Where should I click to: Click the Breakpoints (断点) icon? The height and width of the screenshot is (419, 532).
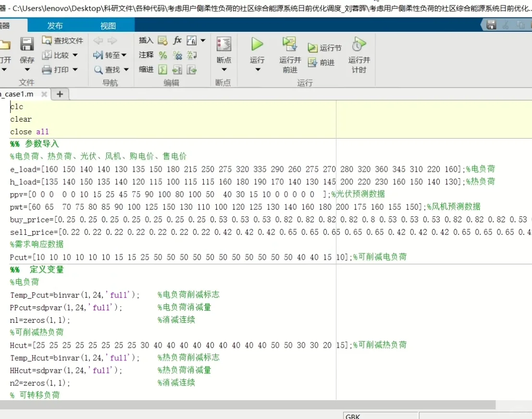(224, 44)
